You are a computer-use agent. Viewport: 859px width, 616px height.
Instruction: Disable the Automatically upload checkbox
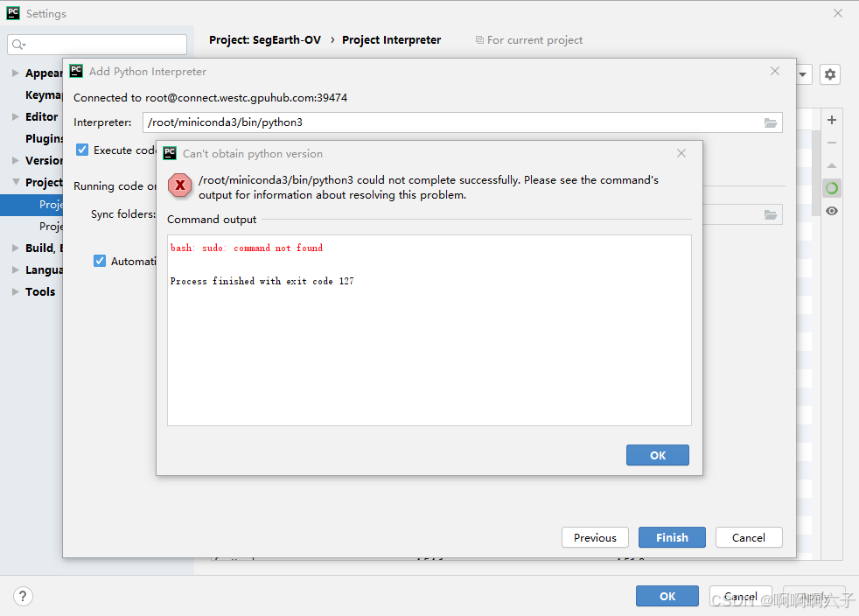point(99,260)
